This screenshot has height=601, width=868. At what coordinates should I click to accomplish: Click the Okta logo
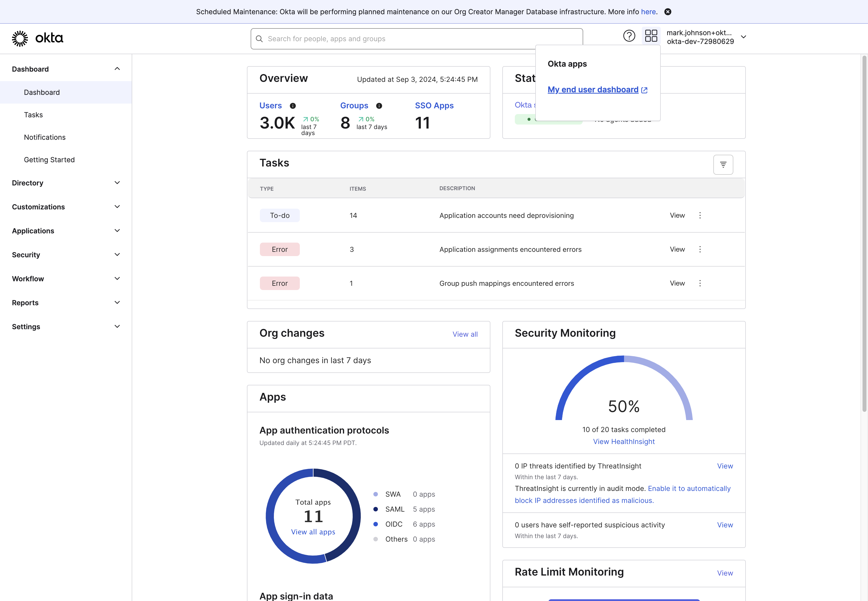pyautogui.click(x=38, y=38)
